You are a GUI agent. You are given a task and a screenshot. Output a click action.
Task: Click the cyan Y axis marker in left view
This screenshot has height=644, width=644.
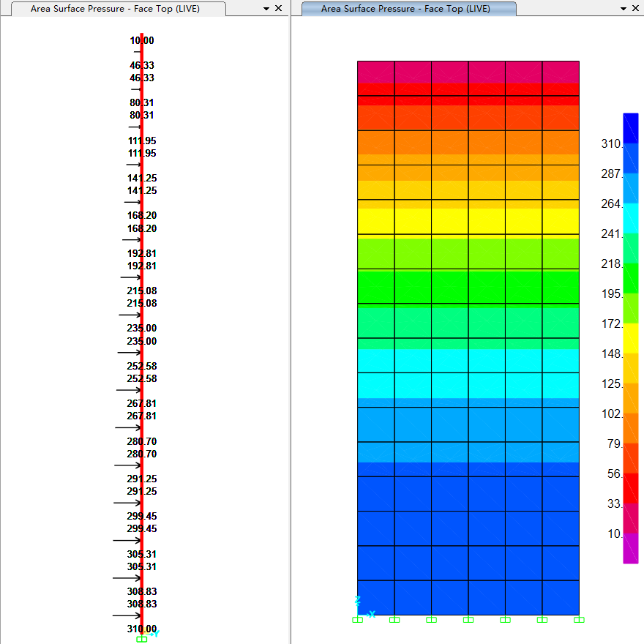[x=156, y=634]
